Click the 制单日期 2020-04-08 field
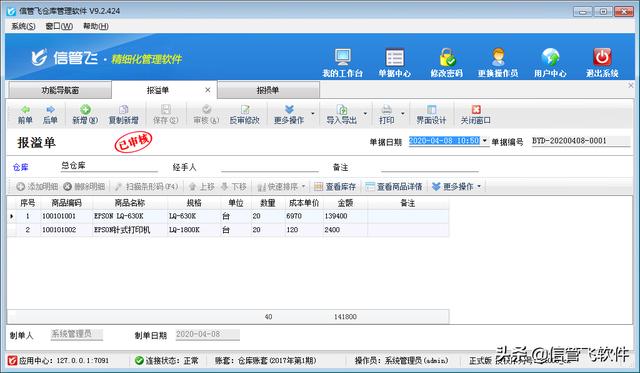This screenshot has width=640, height=373. coord(208,334)
